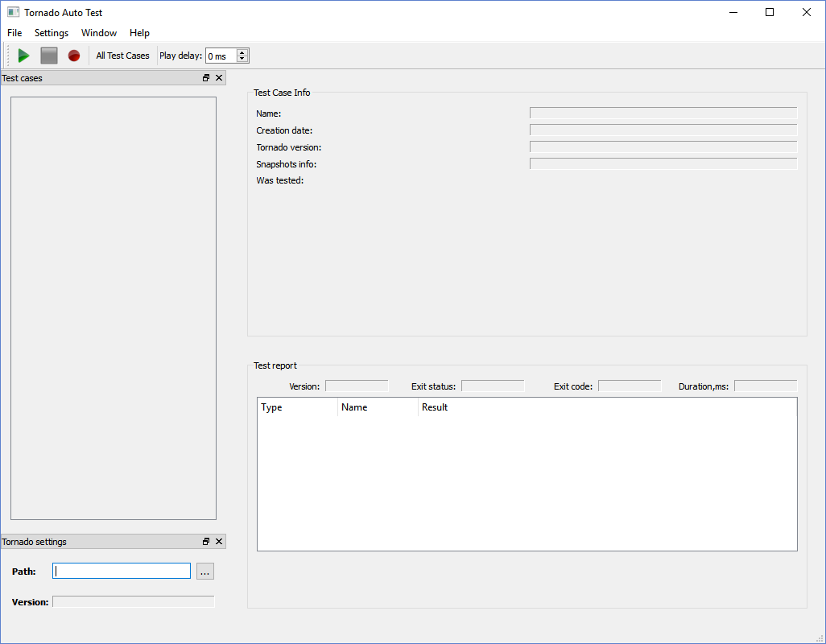This screenshot has width=826, height=644.
Task: Click the Result column header
Action: point(607,407)
